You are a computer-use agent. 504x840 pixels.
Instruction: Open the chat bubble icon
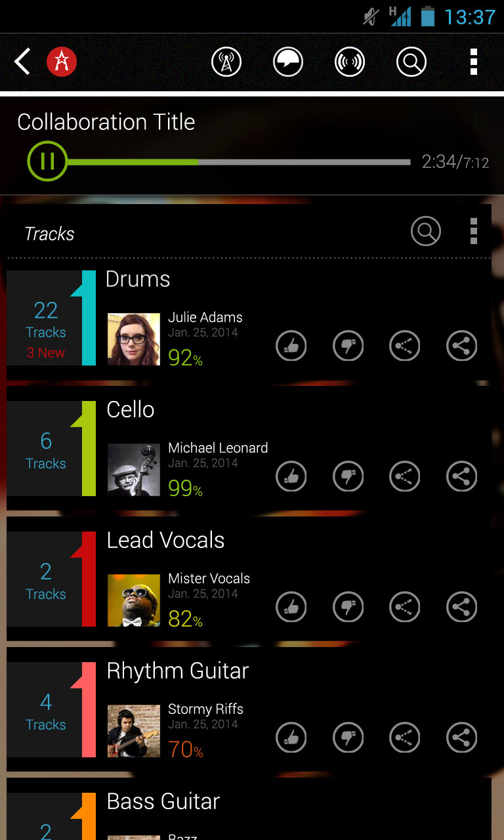click(x=288, y=62)
